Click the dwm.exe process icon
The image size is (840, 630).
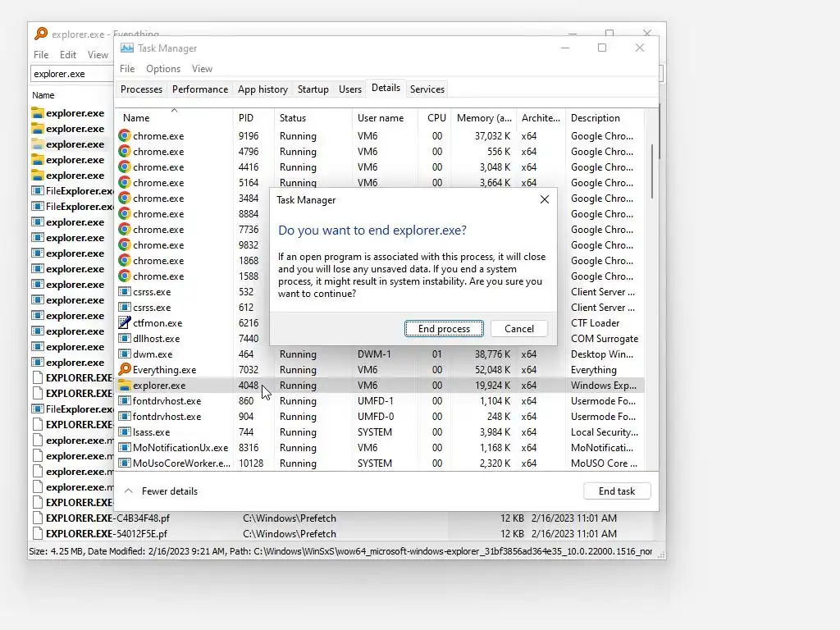point(125,354)
